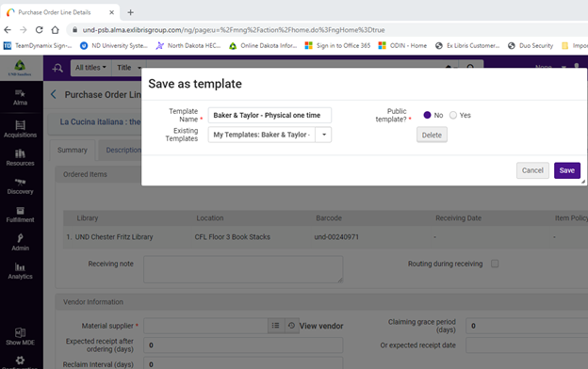Click the Save button in dialog

pos(567,170)
